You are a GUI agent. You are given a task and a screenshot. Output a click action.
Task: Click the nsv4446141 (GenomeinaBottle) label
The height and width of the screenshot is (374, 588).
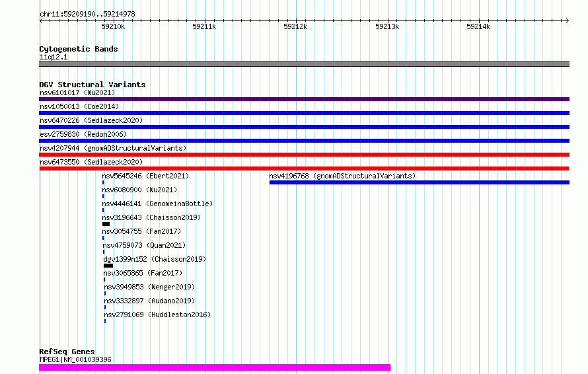click(157, 204)
